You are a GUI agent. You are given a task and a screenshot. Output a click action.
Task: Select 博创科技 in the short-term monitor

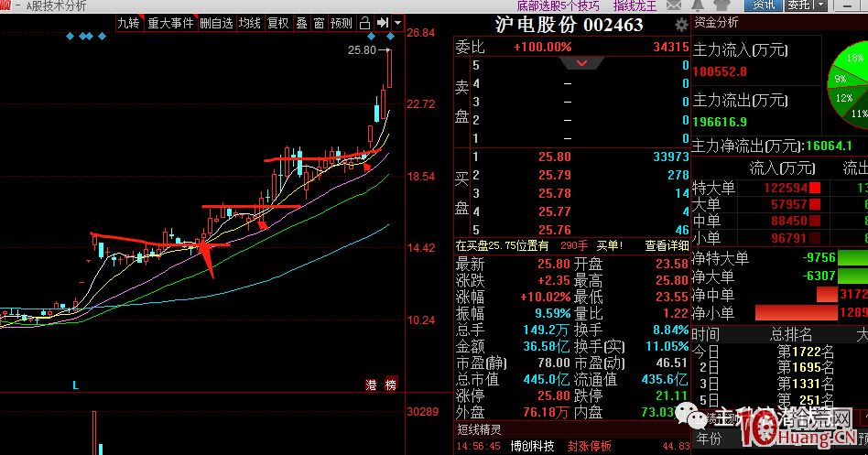tap(532, 446)
